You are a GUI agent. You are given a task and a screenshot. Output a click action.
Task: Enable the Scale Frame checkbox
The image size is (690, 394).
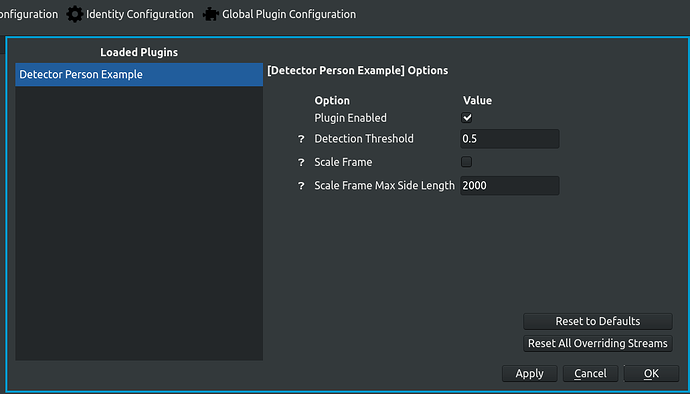tap(466, 162)
